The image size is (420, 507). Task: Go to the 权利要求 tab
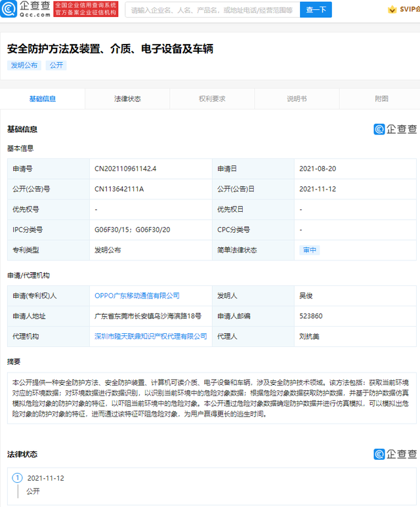point(212,99)
